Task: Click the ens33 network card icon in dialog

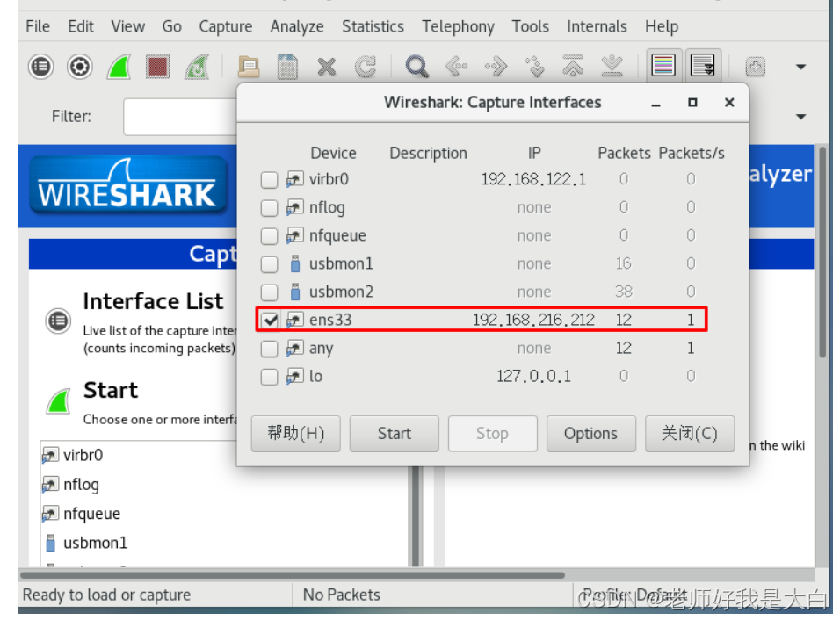Action: 294,321
